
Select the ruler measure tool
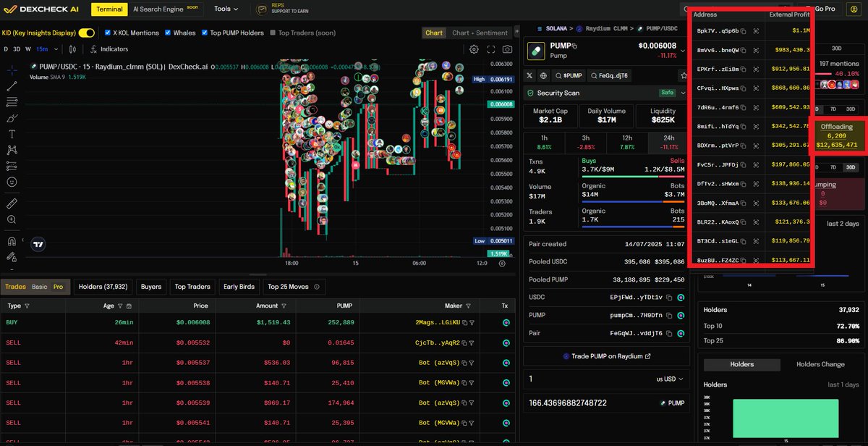[12, 203]
